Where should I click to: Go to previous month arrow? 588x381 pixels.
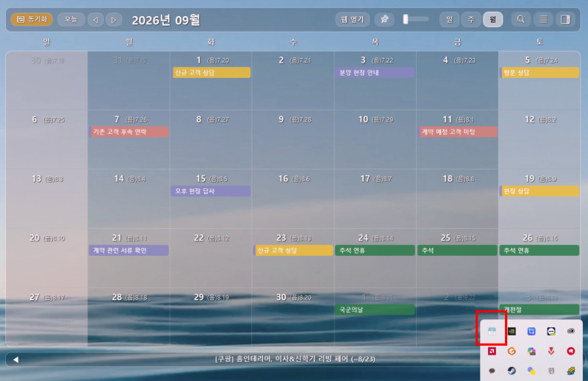pyautogui.click(x=96, y=20)
